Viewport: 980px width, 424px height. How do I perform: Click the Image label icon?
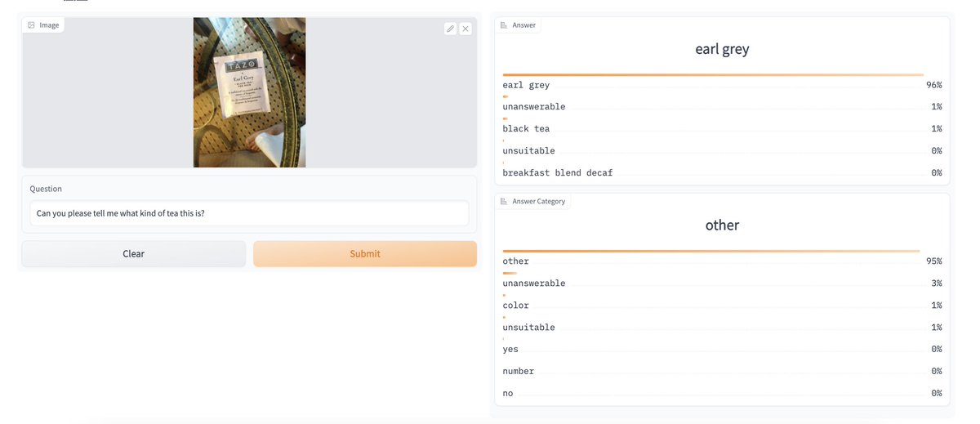(31, 25)
